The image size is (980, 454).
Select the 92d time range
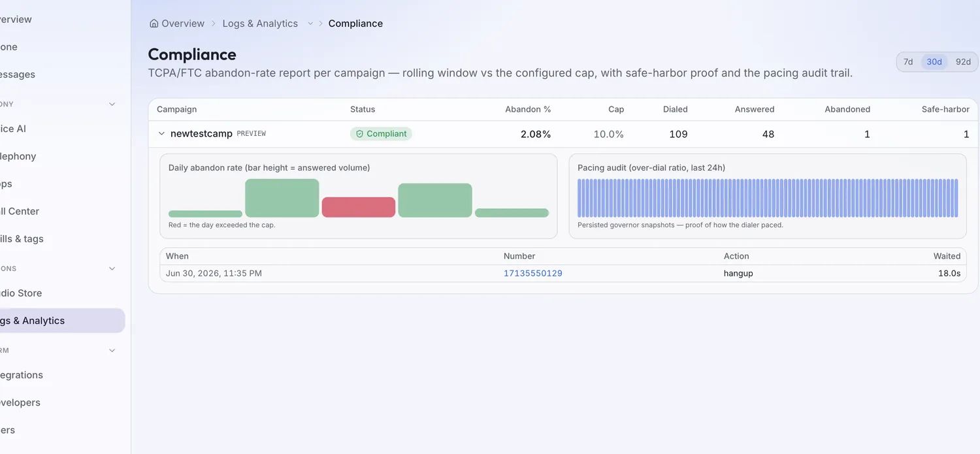pyautogui.click(x=963, y=62)
